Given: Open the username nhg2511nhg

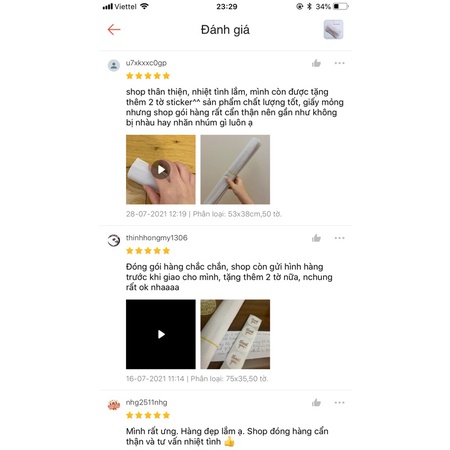Looking at the screenshot, I should pos(146,402).
